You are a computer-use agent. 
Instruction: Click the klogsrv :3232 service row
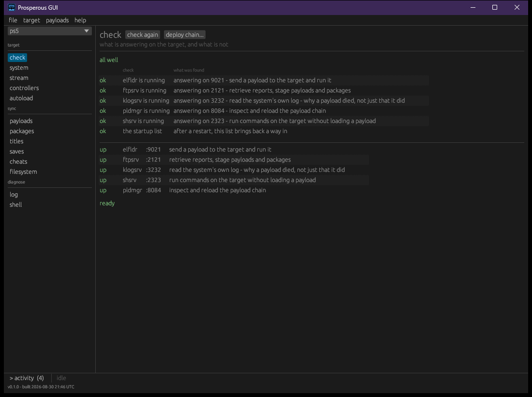[x=234, y=170]
